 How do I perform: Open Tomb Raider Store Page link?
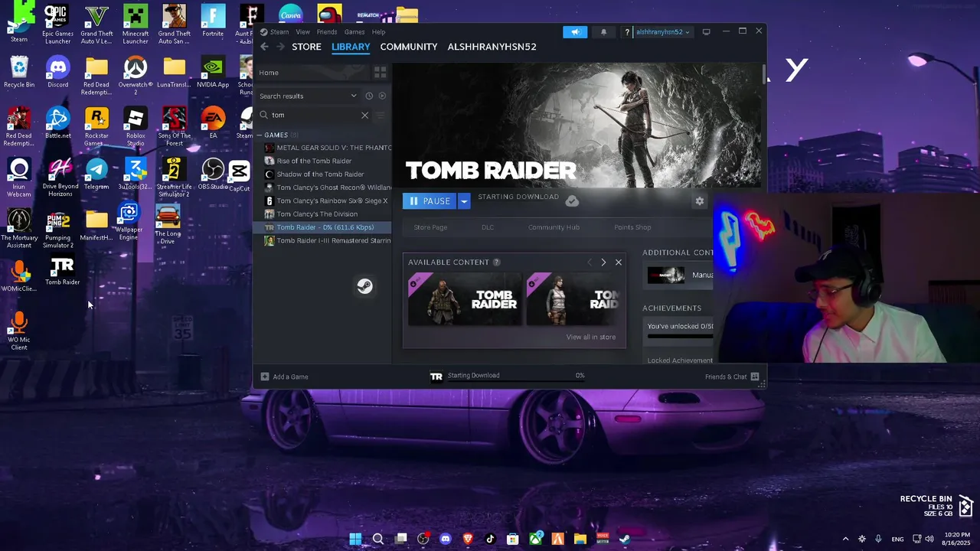coord(430,227)
